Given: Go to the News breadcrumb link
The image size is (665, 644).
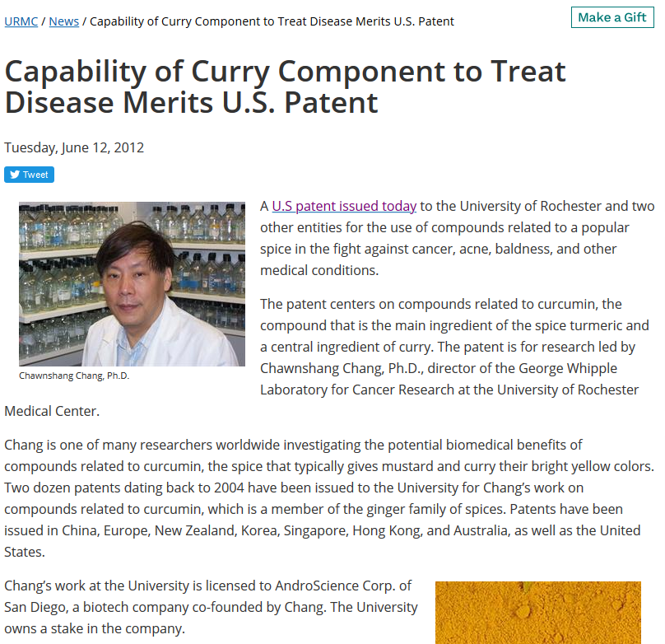Looking at the screenshot, I should (64, 21).
